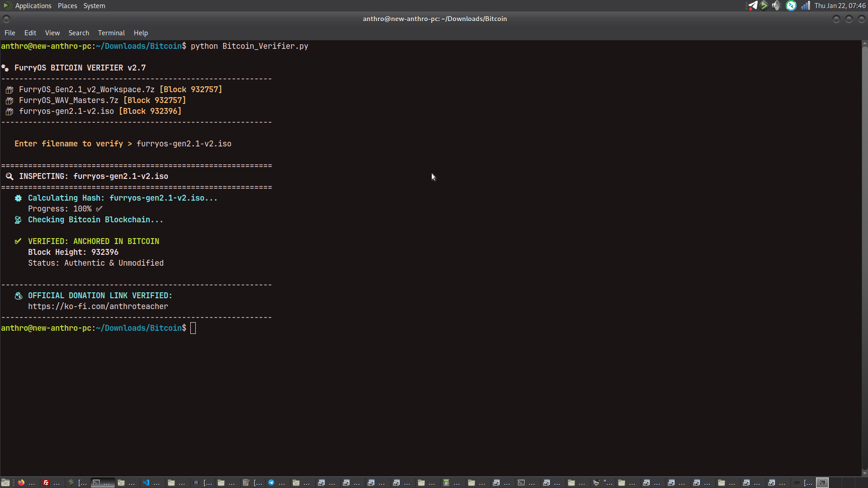Open Visual Studio Code taskbar entry

tap(146, 483)
